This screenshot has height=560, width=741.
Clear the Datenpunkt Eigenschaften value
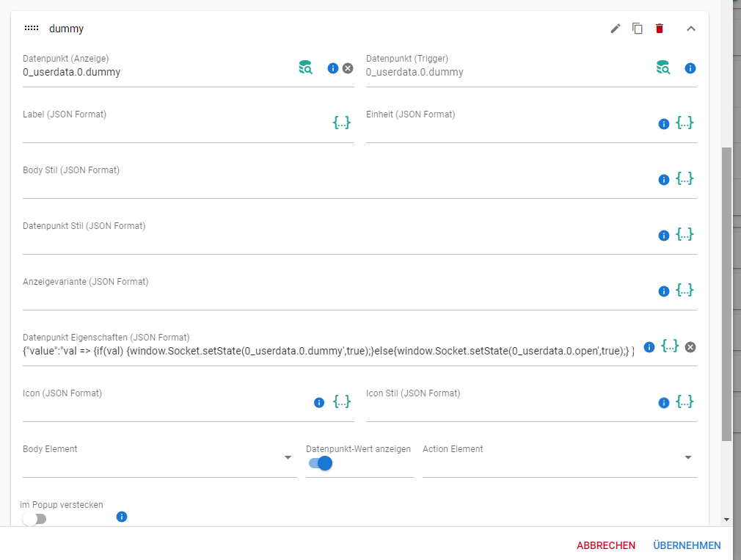(x=690, y=347)
